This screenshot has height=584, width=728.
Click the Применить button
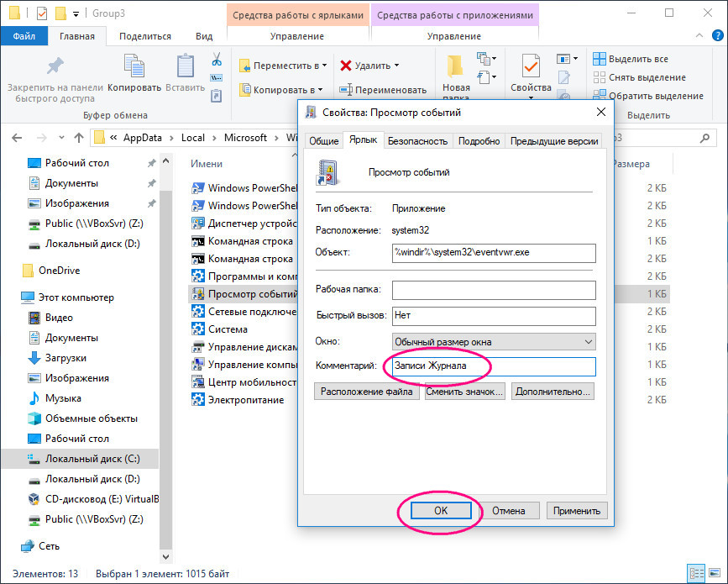577,511
